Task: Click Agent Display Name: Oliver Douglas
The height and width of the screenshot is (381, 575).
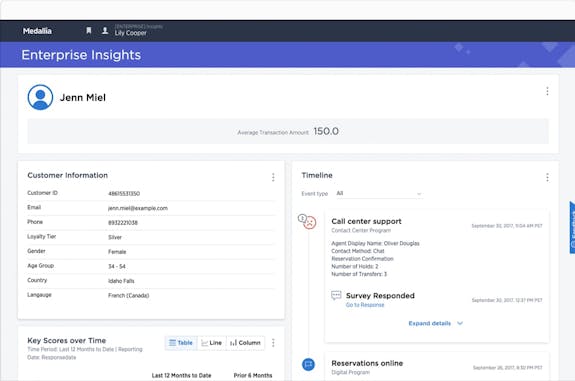Action: pos(376,243)
